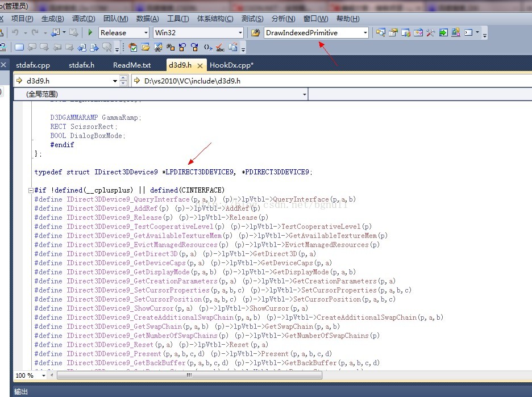Click the horizontal scrollbar thumb in editor
Viewport: 532px width, 397px height.
click(189, 375)
